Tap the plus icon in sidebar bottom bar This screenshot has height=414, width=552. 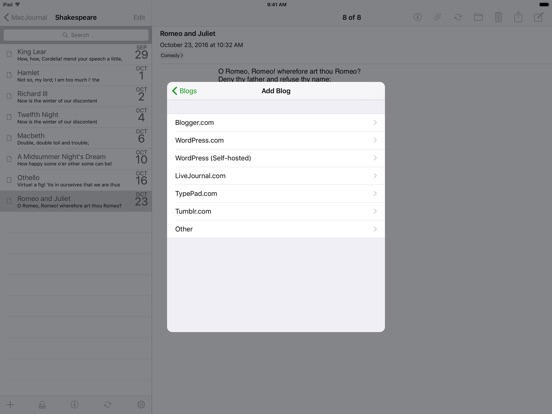[x=10, y=404]
